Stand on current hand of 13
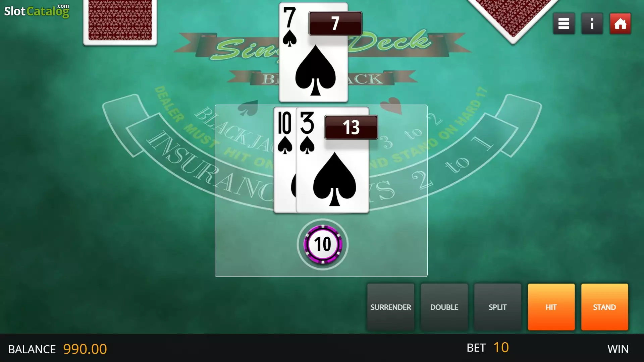 click(604, 307)
